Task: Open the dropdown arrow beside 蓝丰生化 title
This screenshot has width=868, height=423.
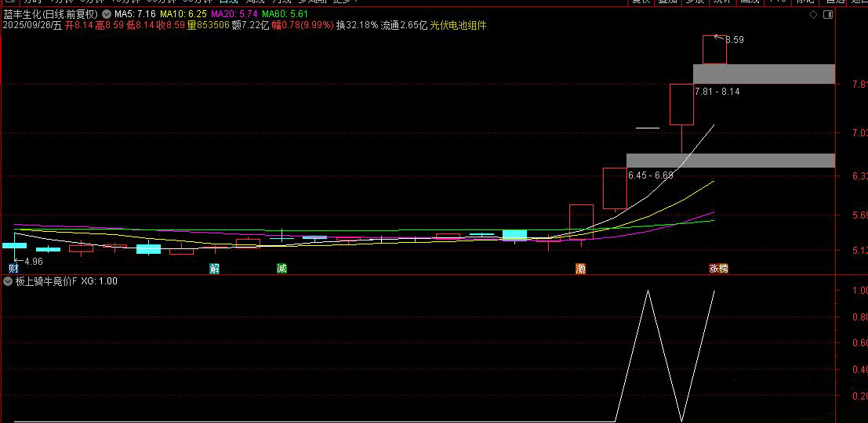Action: coord(107,14)
